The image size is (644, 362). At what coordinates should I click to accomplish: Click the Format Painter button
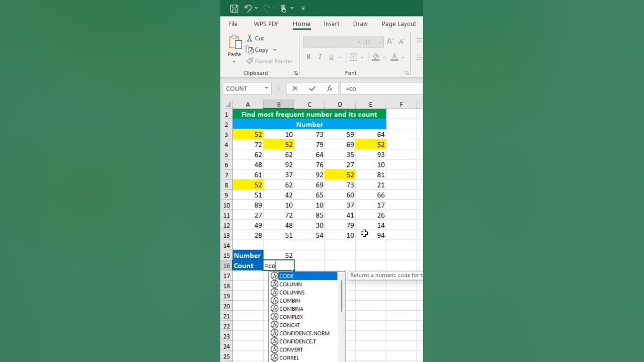[269, 61]
